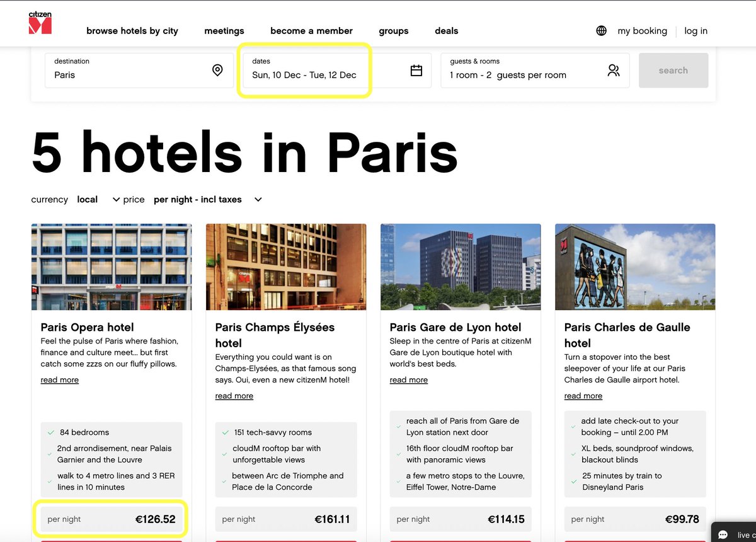Click '16th floor cloudM rooftop bar' feature text
Image resolution: width=756 pixels, height=542 pixels.
(460, 454)
